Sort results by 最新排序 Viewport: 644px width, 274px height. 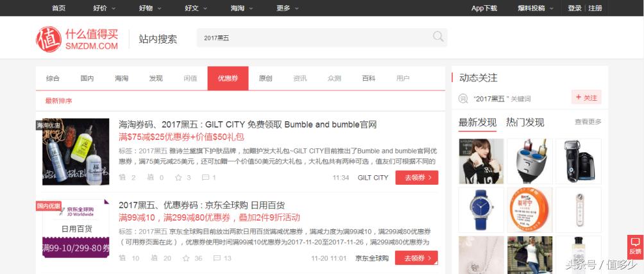coord(59,101)
